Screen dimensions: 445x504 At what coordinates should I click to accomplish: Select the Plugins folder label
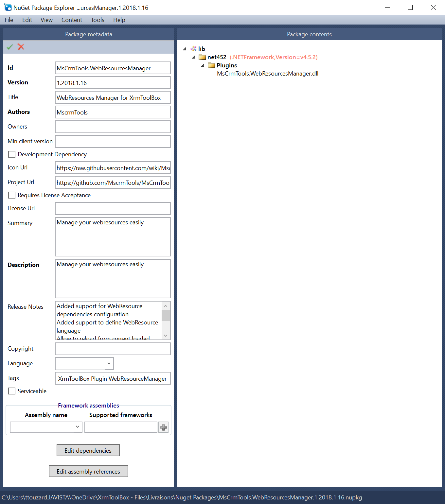click(227, 65)
